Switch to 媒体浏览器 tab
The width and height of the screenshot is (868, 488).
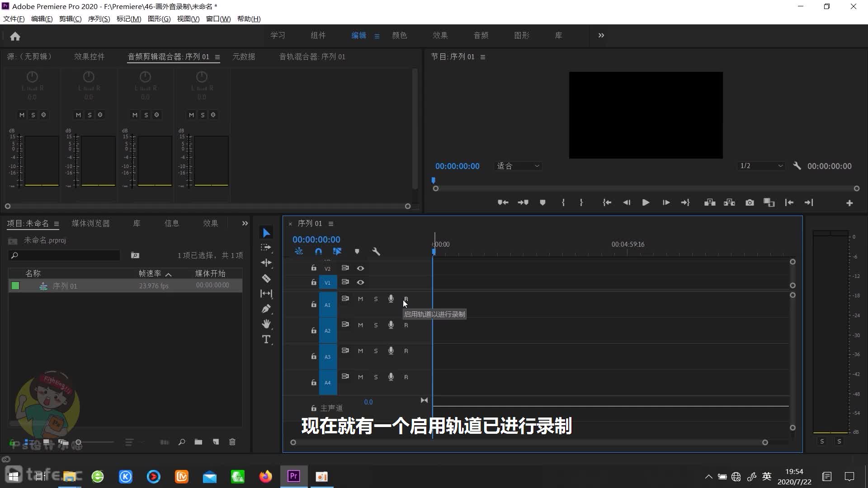tap(91, 223)
